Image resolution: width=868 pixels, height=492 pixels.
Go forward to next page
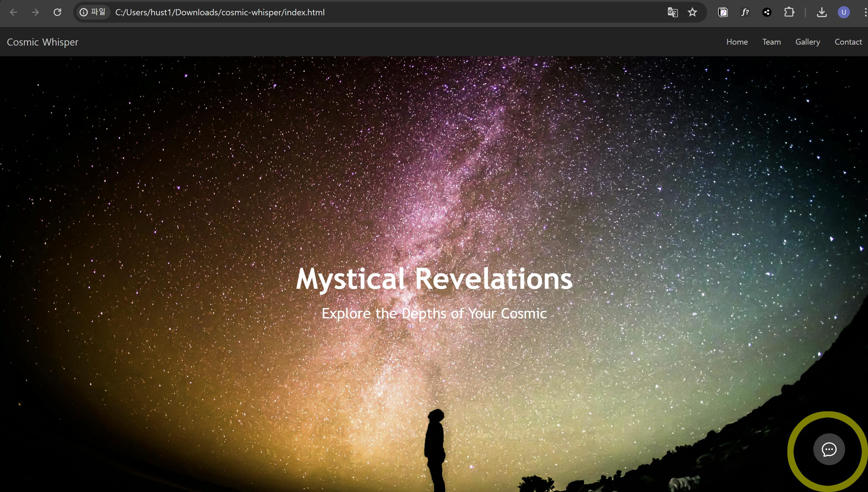[x=35, y=13]
